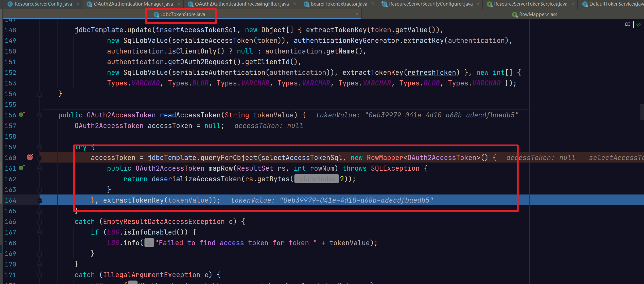Click deserializeAccessToken call on line 162
This screenshot has height=284, width=644.
pyautogui.click(x=196, y=179)
